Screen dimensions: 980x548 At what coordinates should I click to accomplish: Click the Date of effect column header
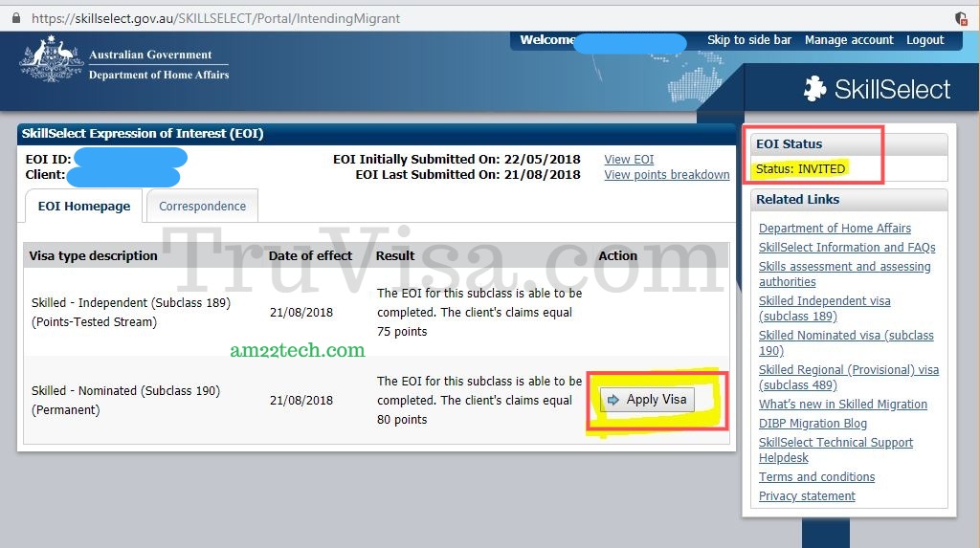pos(310,256)
